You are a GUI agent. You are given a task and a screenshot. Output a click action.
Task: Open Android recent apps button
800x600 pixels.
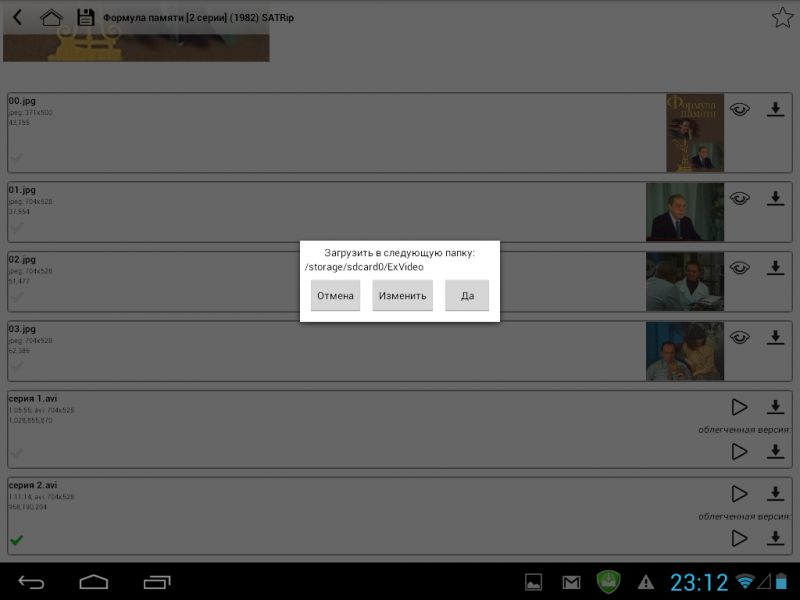157,582
